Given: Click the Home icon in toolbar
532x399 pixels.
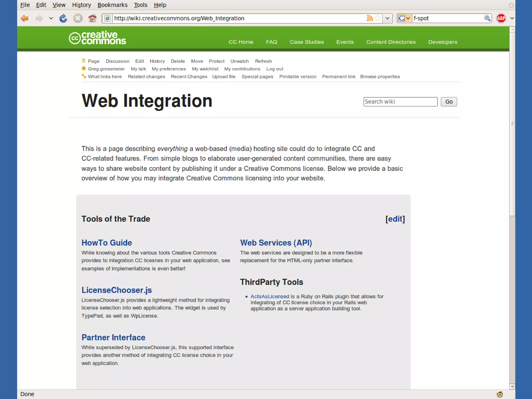Looking at the screenshot, I should tap(92, 18).
